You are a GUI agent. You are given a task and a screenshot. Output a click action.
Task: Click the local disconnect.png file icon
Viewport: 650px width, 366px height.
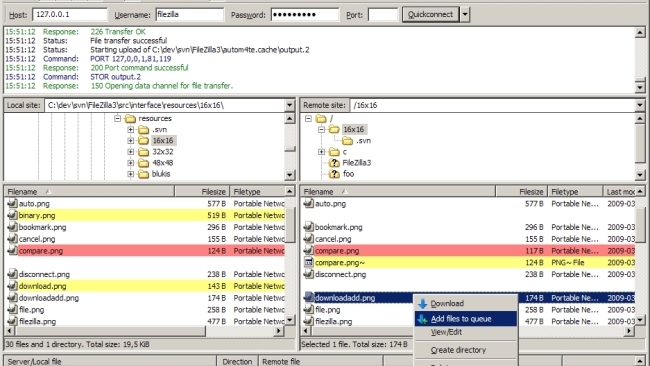pos(12,274)
